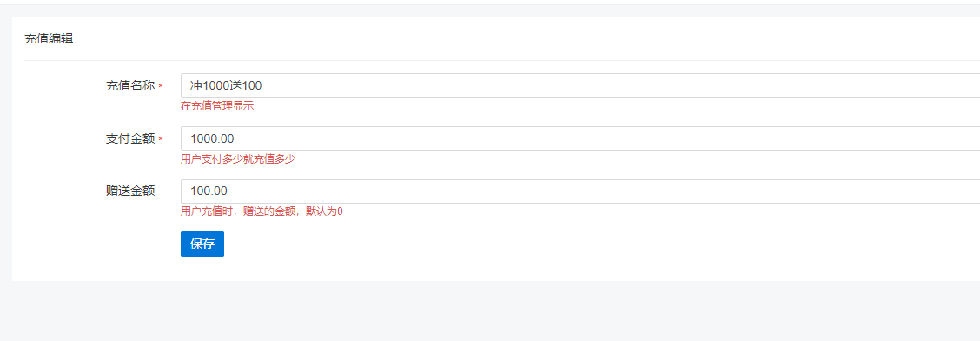Save the form with 保存 button
The width and height of the screenshot is (980, 341).
[x=202, y=244]
